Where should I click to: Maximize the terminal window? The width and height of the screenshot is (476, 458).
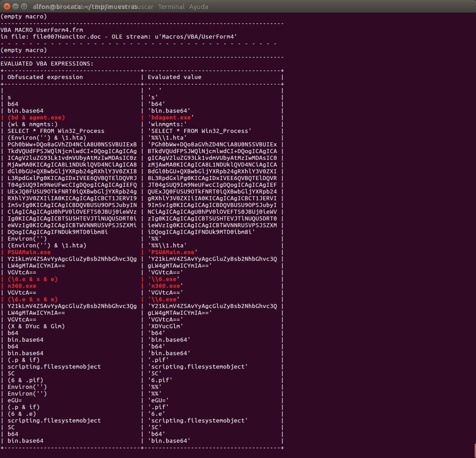click(x=24, y=6)
